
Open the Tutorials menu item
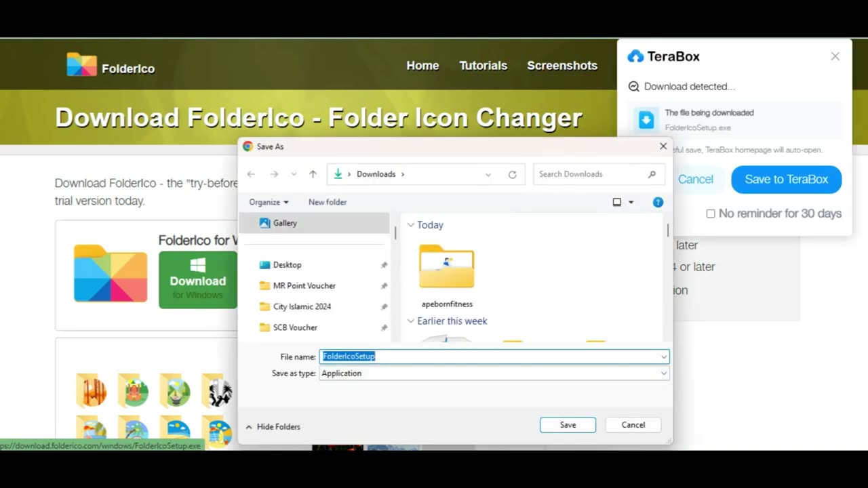483,66
